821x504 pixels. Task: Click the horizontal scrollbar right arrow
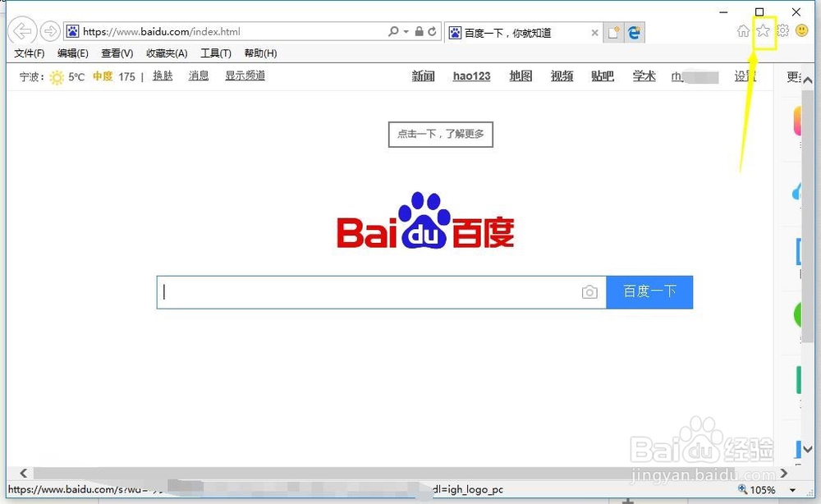point(784,473)
